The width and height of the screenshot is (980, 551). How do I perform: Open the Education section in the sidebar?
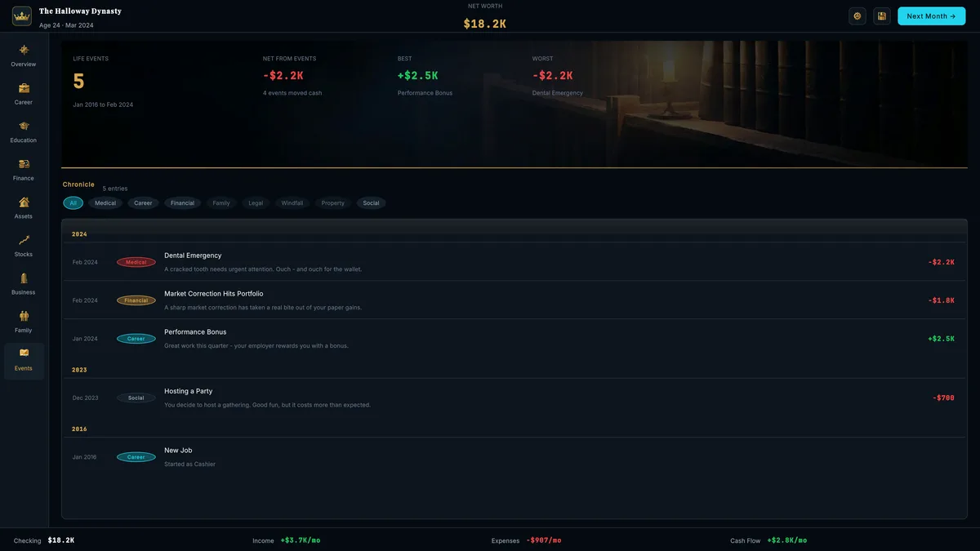pyautogui.click(x=24, y=131)
